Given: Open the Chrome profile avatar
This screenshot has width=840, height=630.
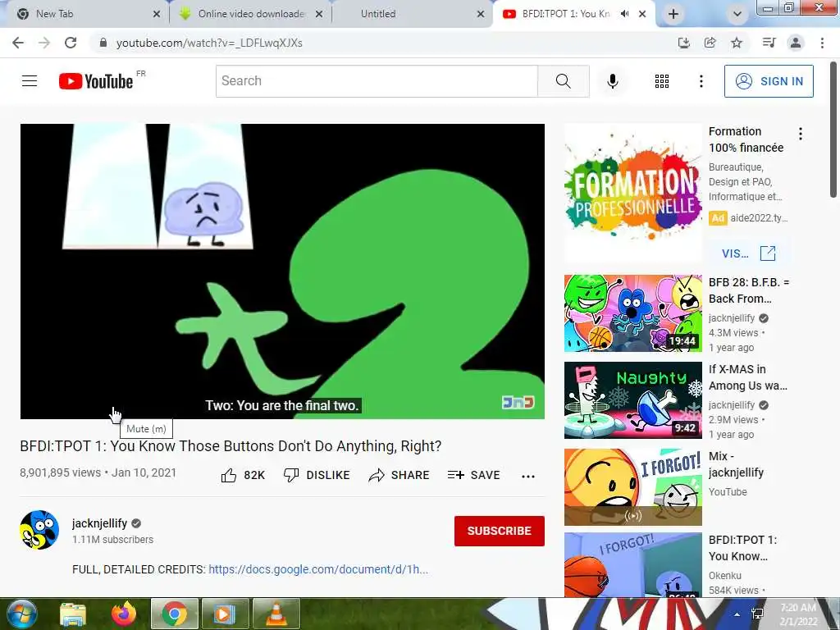Looking at the screenshot, I should 796,43.
